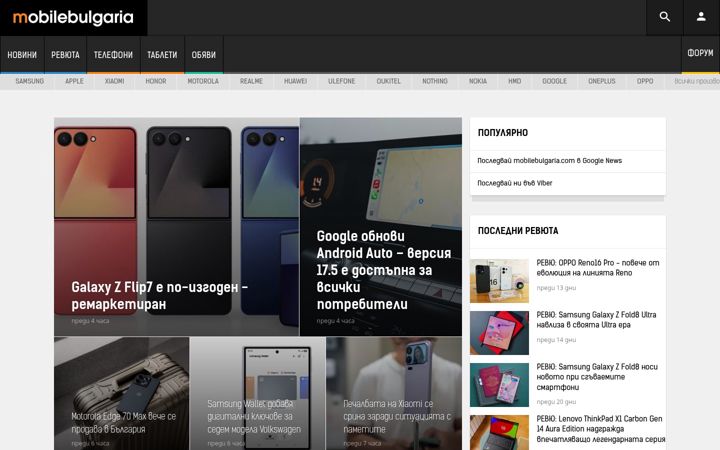Click the ПОПУЛЯРНО heading
Screen dimensions: 720x450
[x=503, y=133]
